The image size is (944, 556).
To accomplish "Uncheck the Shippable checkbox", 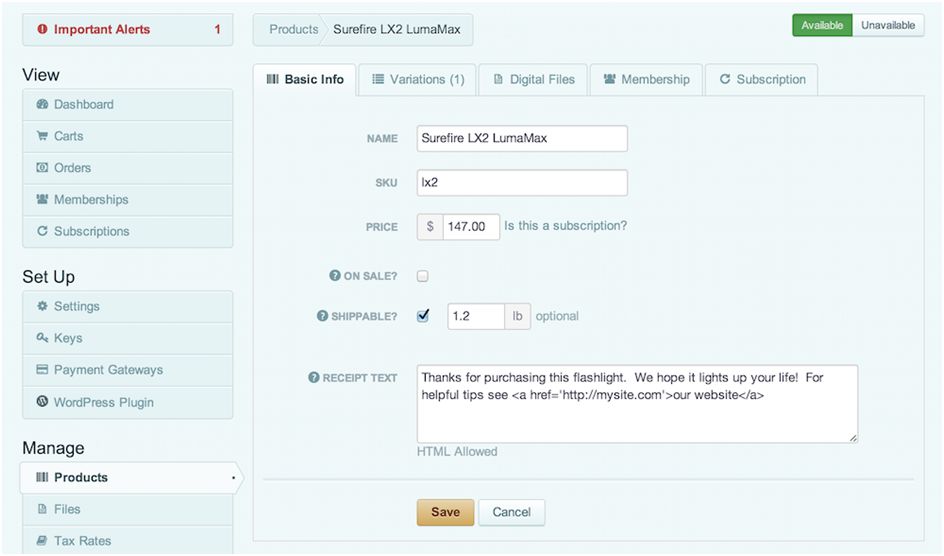I will [x=423, y=316].
